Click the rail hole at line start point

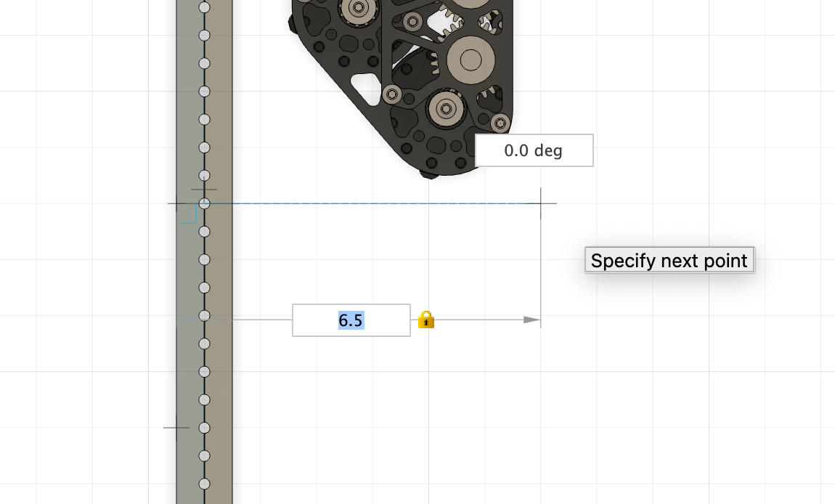tap(205, 204)
